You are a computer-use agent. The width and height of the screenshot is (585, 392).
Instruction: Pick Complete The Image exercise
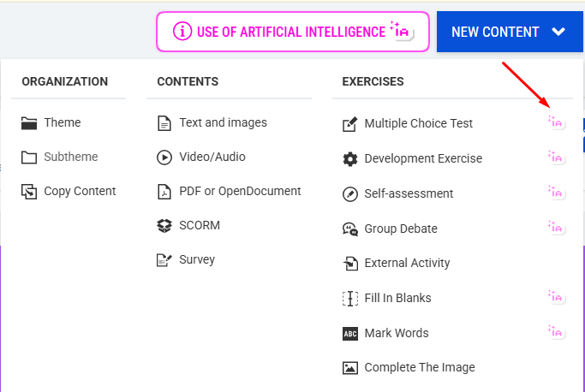(419, 367)
